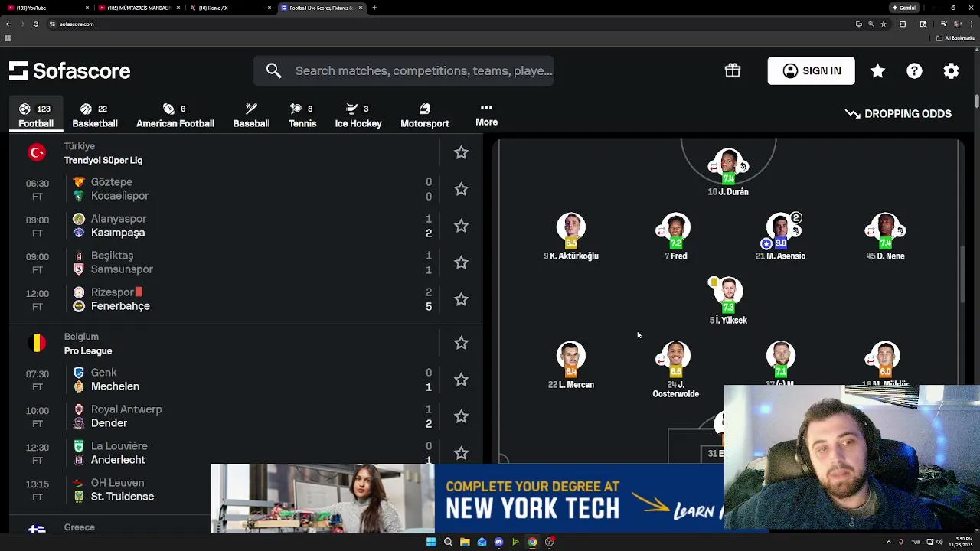Image resolution: width=980 pixels, height=551 pixels.
Task: Click the Türkiye flag icon
Action: coord(37,152)
